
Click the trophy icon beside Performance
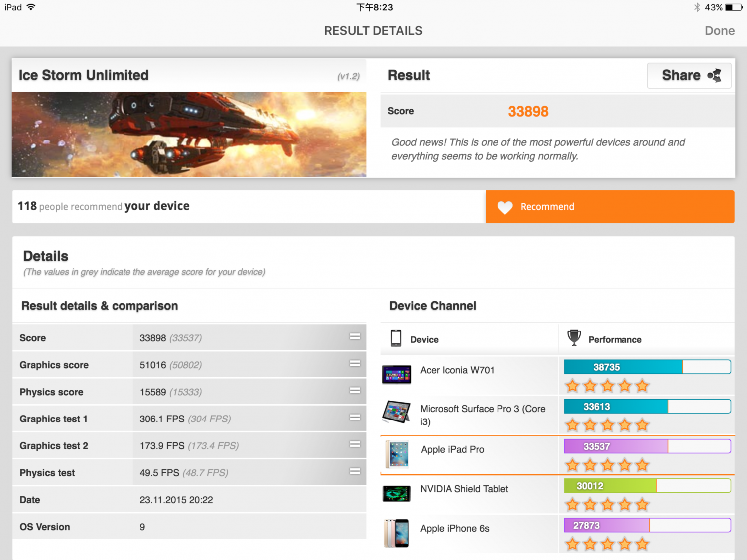click(x=574, y=338)
